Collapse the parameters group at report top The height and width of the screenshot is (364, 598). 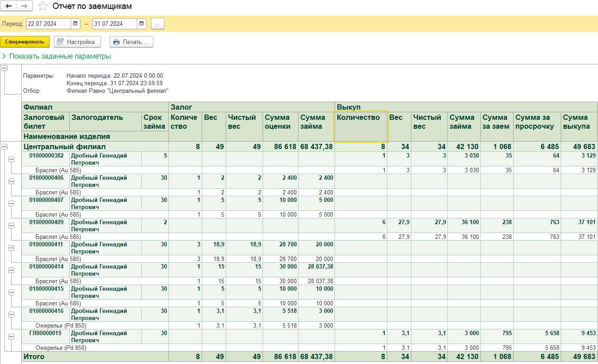[x=5, y=68]
